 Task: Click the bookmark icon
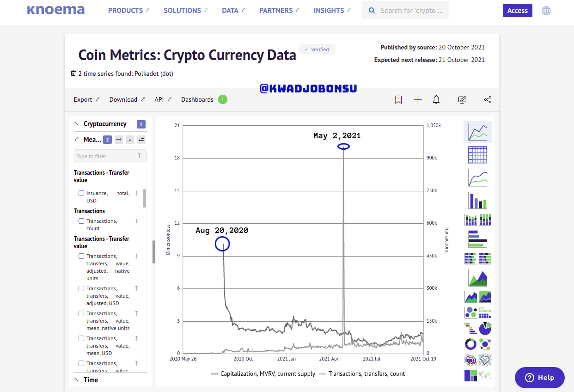click(398, 99)
